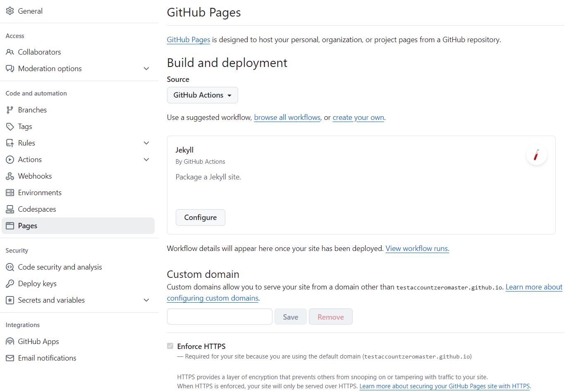Click the Source label
566x392 pixels.
(178, 79)
